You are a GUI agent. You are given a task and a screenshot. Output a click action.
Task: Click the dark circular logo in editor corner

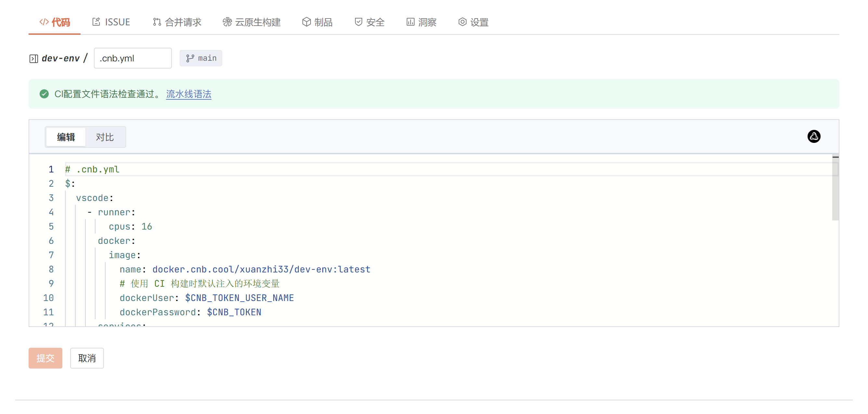(x=814, y=136)
